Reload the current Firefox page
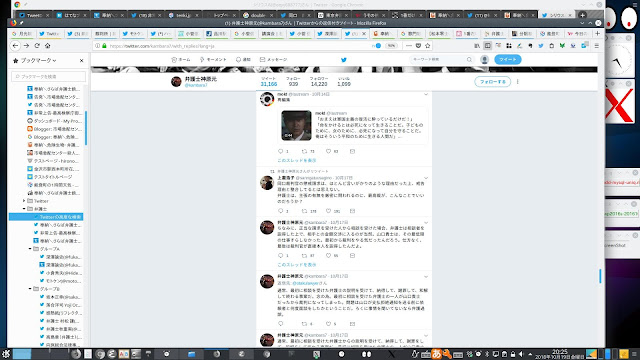Viewport: 640px width, 360px height. (37, 46)
